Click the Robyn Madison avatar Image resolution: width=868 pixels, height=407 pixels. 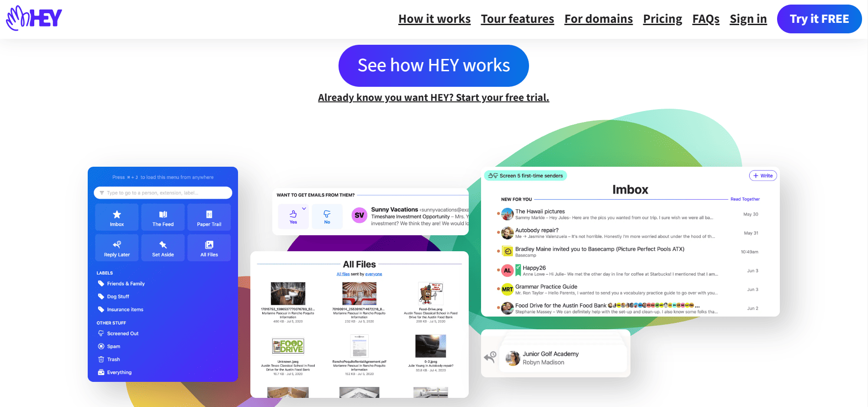(x=513, y=358)
